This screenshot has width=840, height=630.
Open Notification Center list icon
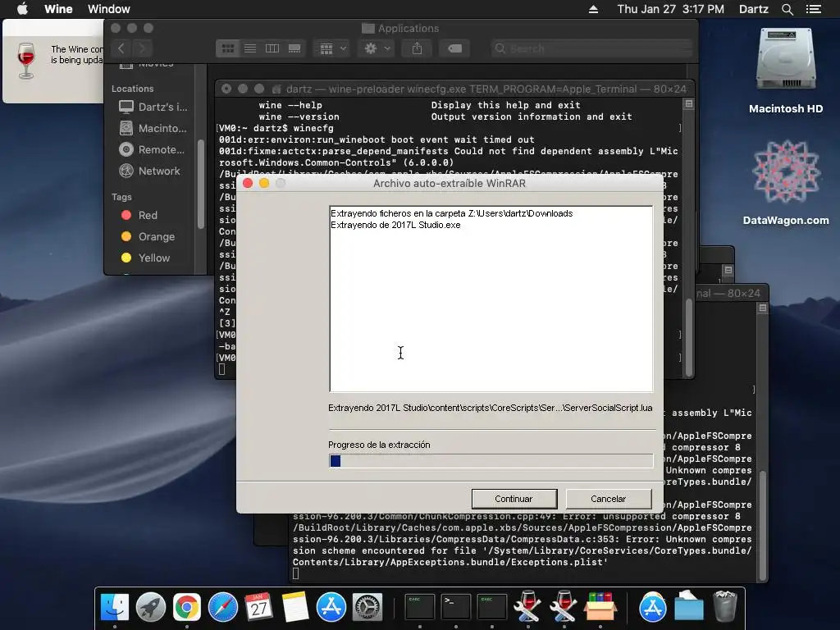pyautogui.click(x=813, y=9)
